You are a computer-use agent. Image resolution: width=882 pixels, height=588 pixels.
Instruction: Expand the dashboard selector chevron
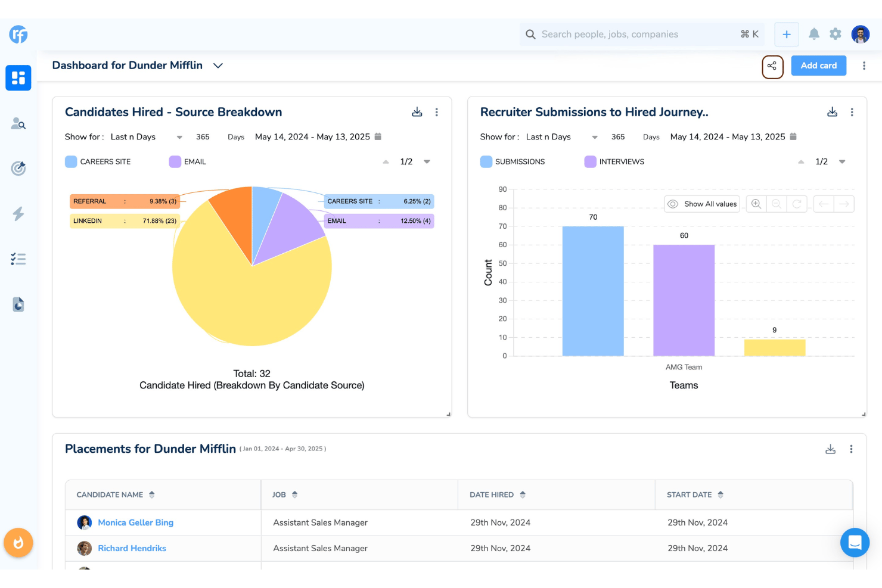pos(218,66)
